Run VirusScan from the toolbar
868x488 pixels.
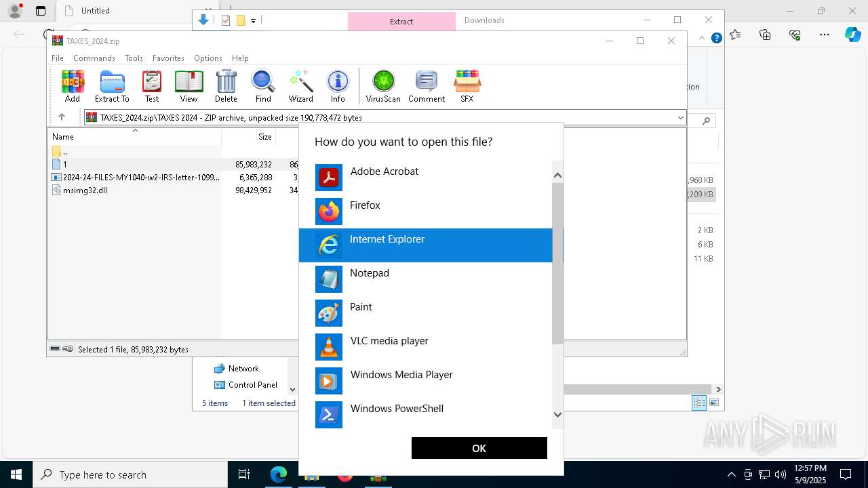coord(383,86)
